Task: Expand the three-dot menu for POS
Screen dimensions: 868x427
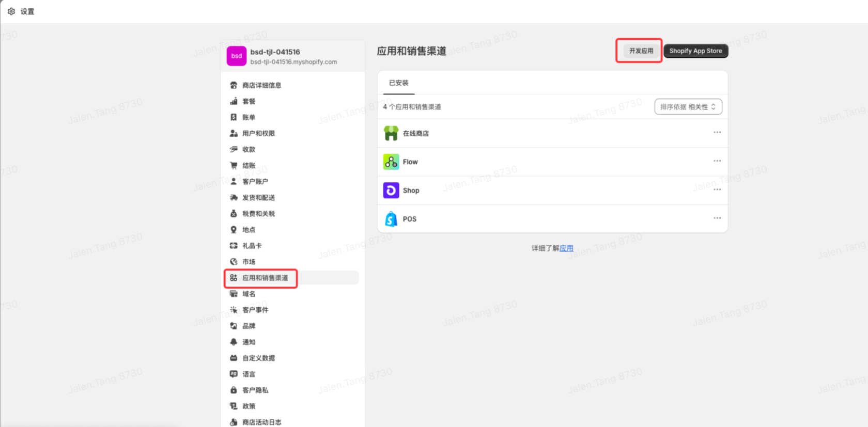Action: click(x=717, y=218)
